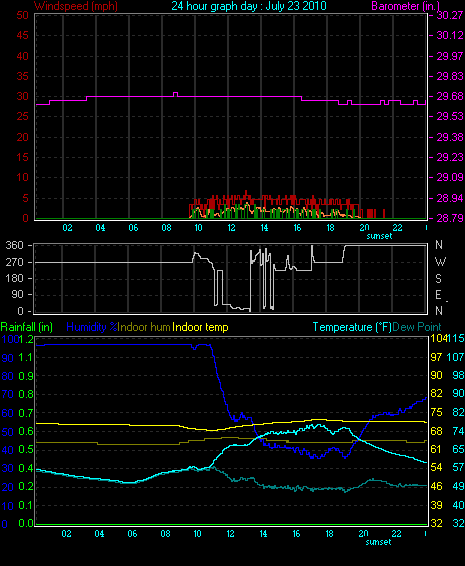Select rainfall axis value 0.4
This screenshot has height=566, width=465.
coord(26,468)
